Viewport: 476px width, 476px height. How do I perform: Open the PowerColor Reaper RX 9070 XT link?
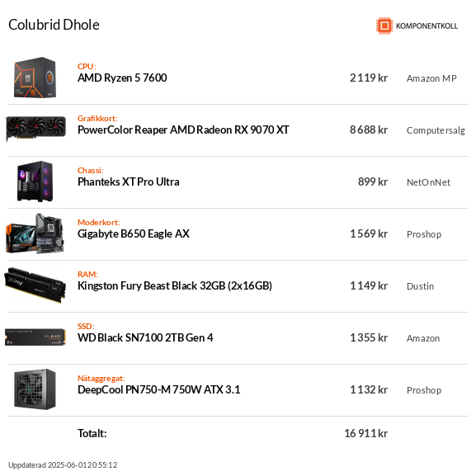[x=183, y=130]
